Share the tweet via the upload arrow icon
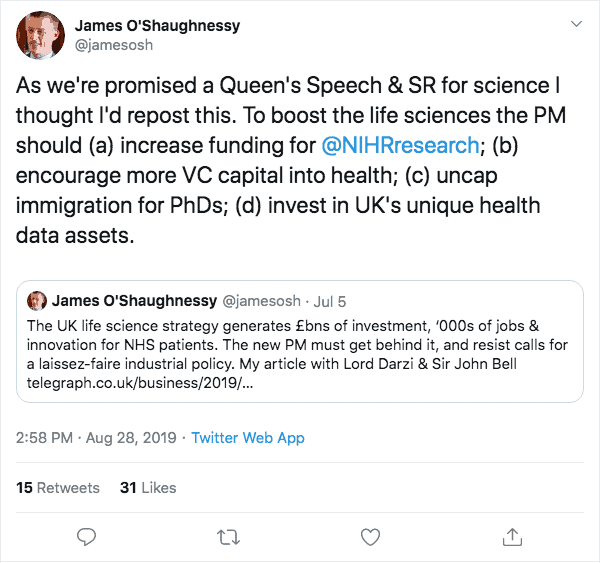The width and height of the screenshot is (600, 563). click(x=512, y=536)
